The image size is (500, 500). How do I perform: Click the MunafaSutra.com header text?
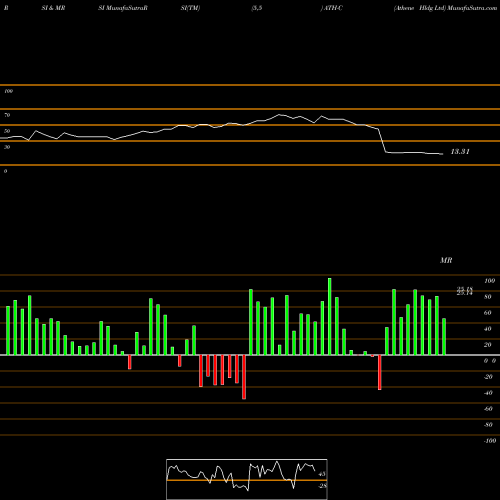(472, 8)
